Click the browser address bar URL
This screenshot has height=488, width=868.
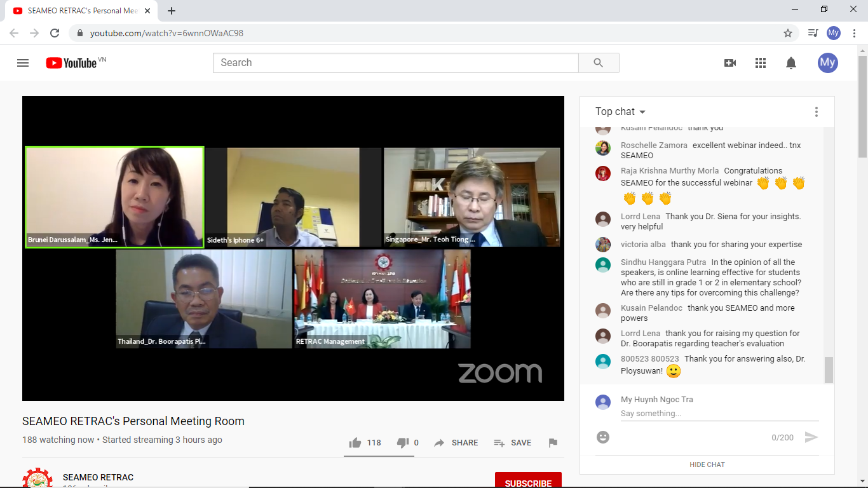pyautogui.click(x=166, y=33)
